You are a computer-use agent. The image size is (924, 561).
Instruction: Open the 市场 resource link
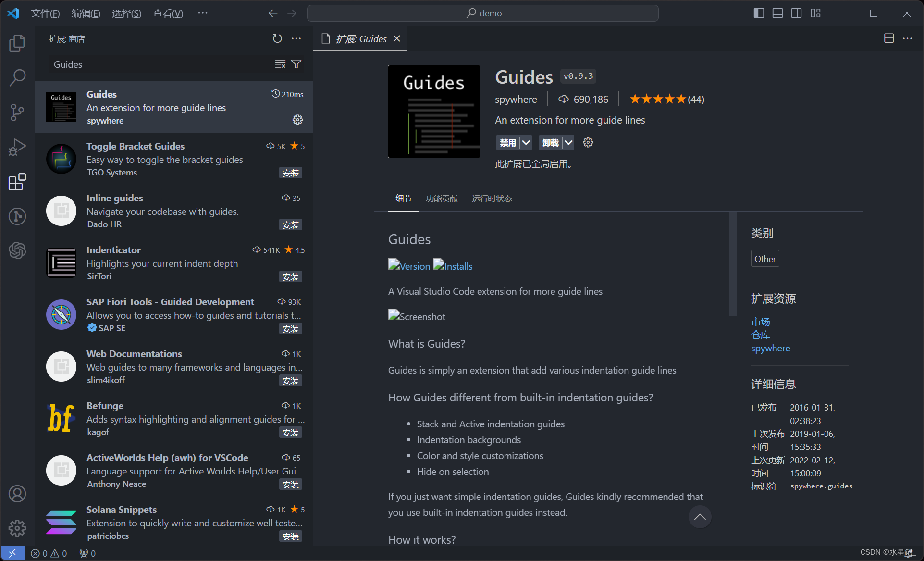(761, 322)
